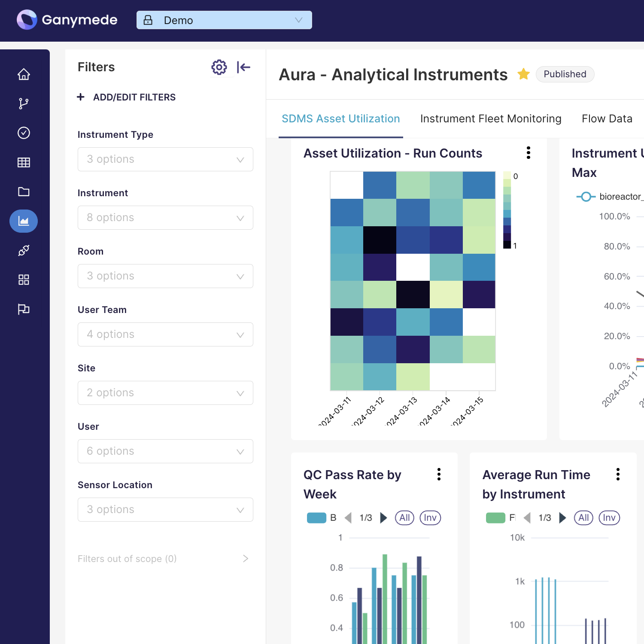Open User Team filter dropdown

[165, 334]
